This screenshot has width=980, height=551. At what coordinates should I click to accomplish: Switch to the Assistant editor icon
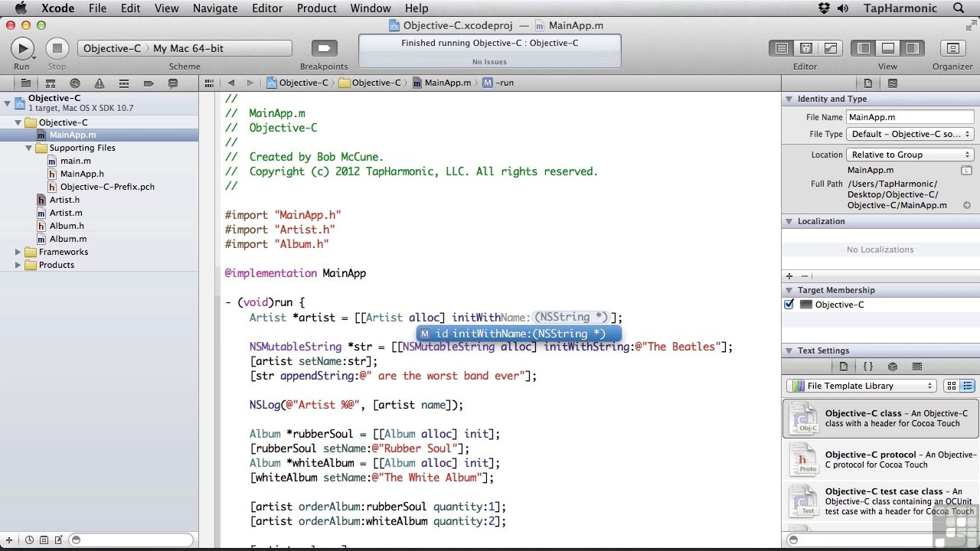pyautogui.click(x=805, y=48)
